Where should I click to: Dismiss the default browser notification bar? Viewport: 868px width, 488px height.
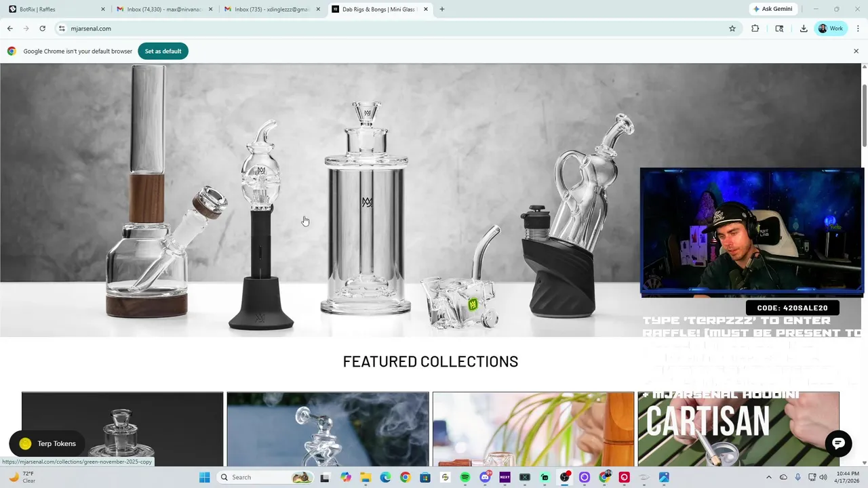coord(856,52)
